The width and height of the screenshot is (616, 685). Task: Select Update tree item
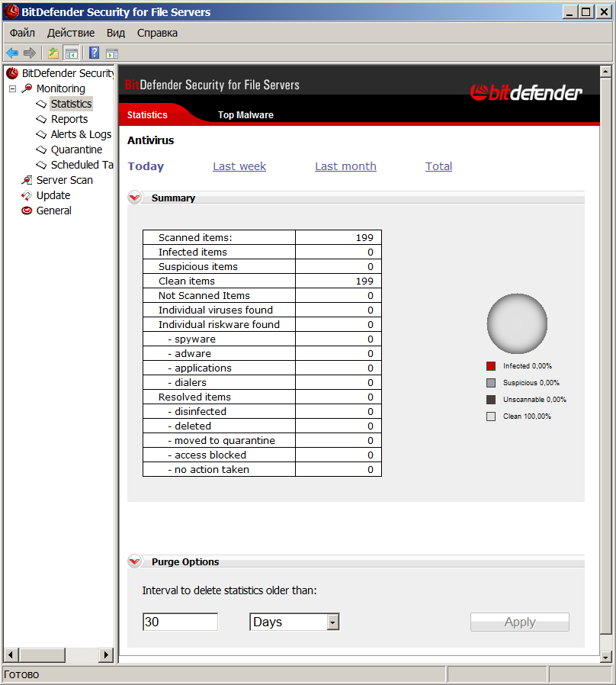tap(53, 195)
